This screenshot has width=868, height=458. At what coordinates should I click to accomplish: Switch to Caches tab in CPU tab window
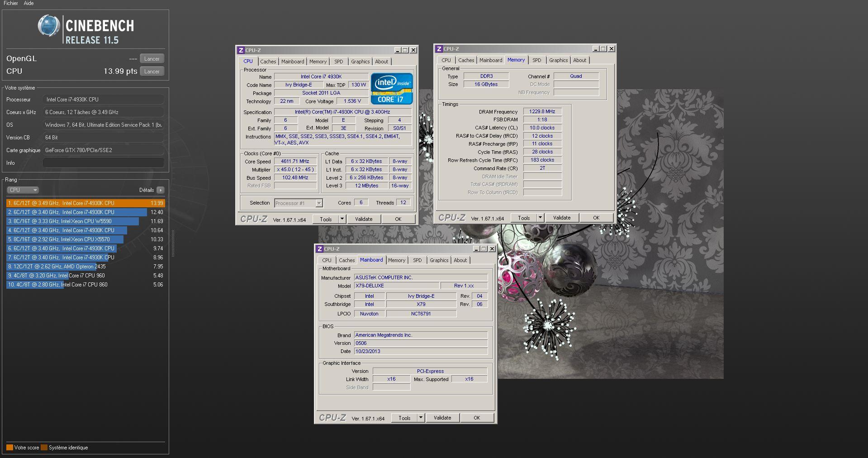(x=268, y=62)
